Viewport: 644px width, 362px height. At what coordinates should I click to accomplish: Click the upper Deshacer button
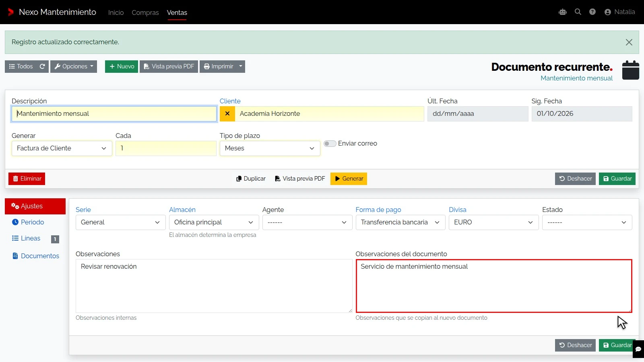click(x=575, y=179)
